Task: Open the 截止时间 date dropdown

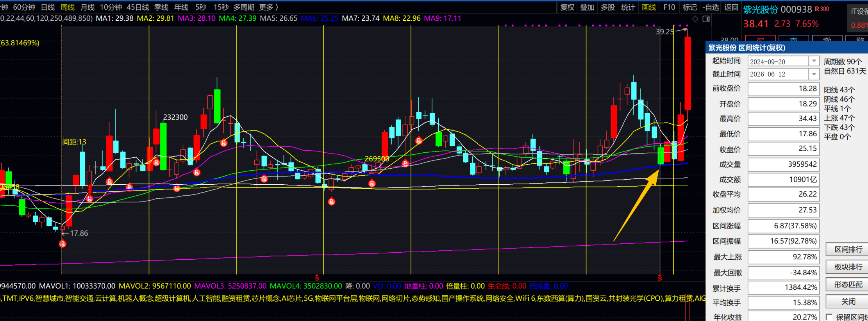Action: pos(814,74)
